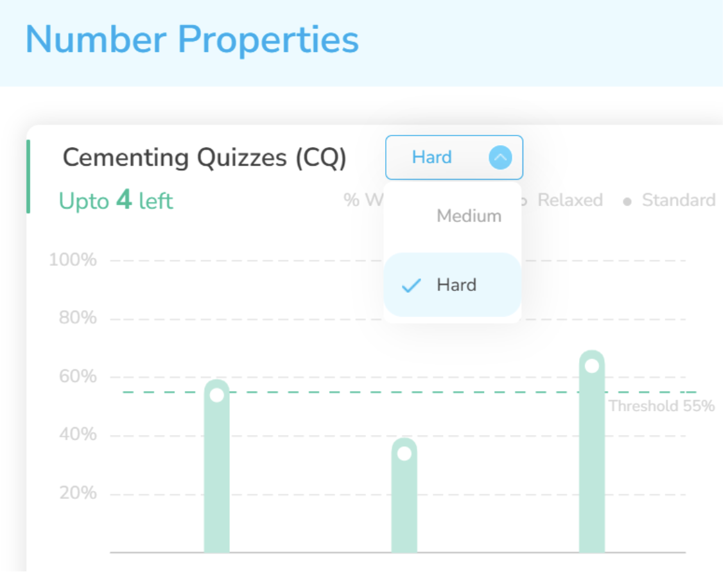Select Medium from the difficulty list
Screen dimensions: 728x574
pyautogui.click(x=469, y=216)
